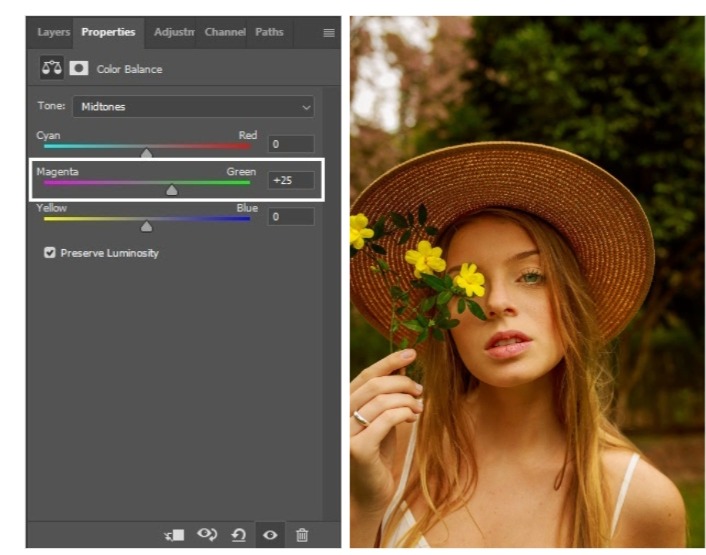Open the Properties panel menu icon
The image size is (706, 555).
tap(329, 33)
